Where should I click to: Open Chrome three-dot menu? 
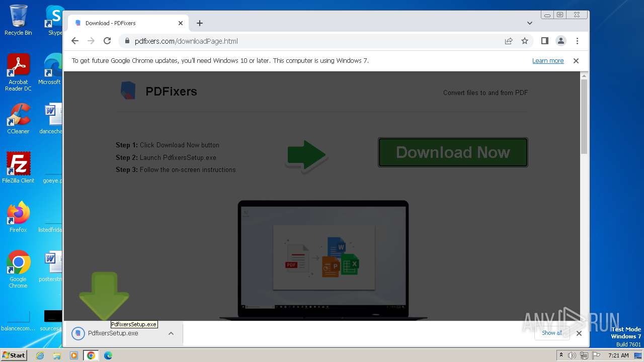click(577, 41)
